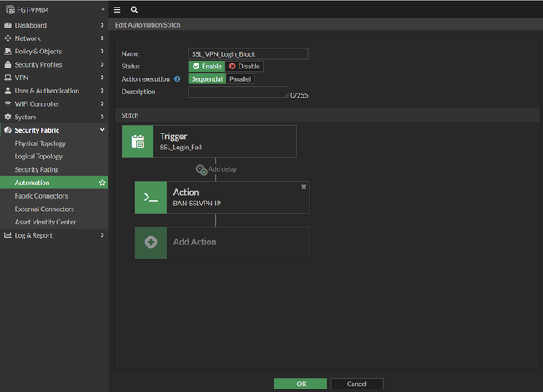543x392 pixels.
Task: Remove BAN-SSLVPN-IP action with the X
Action: [x=304, y=187]
